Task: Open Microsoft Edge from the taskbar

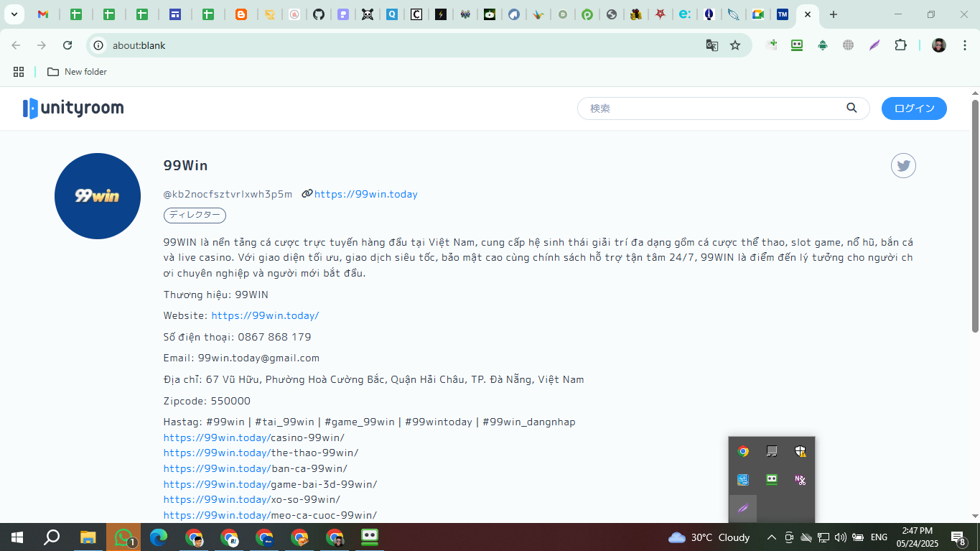Action: 159,537
